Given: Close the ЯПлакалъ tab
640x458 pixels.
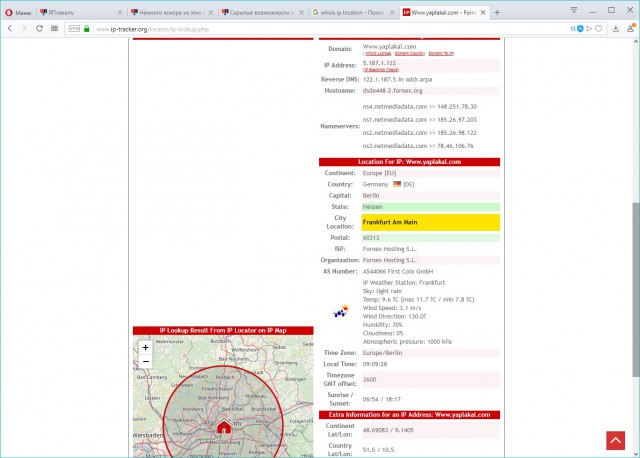Looking at the screenshot, I should coord(120,13).
